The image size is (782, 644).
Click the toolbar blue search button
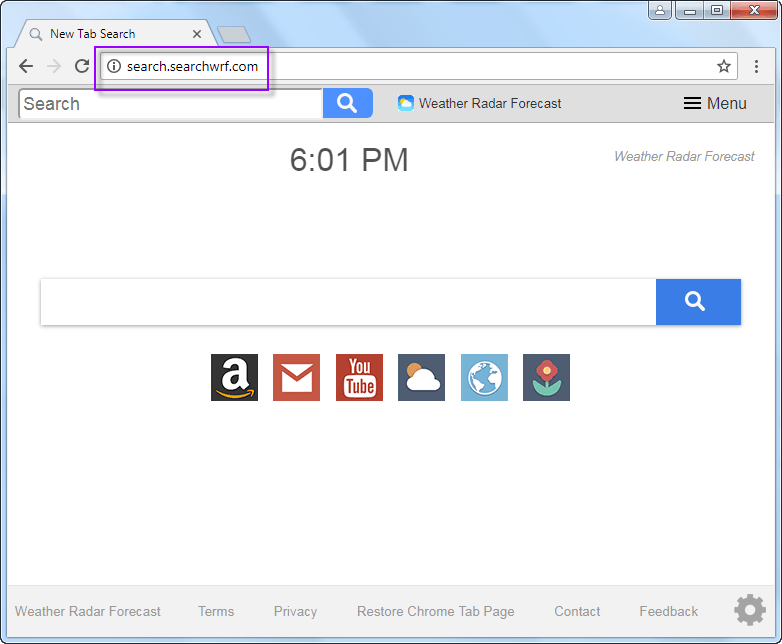[347, 103]
